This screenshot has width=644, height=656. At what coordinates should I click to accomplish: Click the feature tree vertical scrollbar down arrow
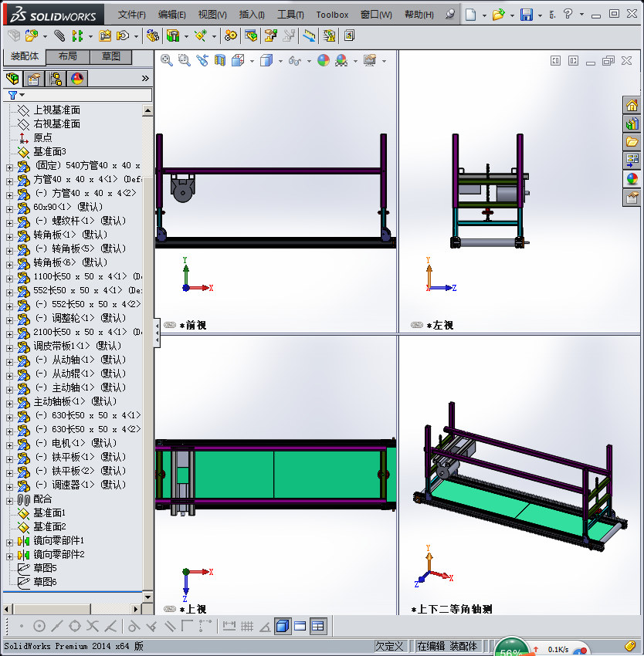tap(147, 597)
